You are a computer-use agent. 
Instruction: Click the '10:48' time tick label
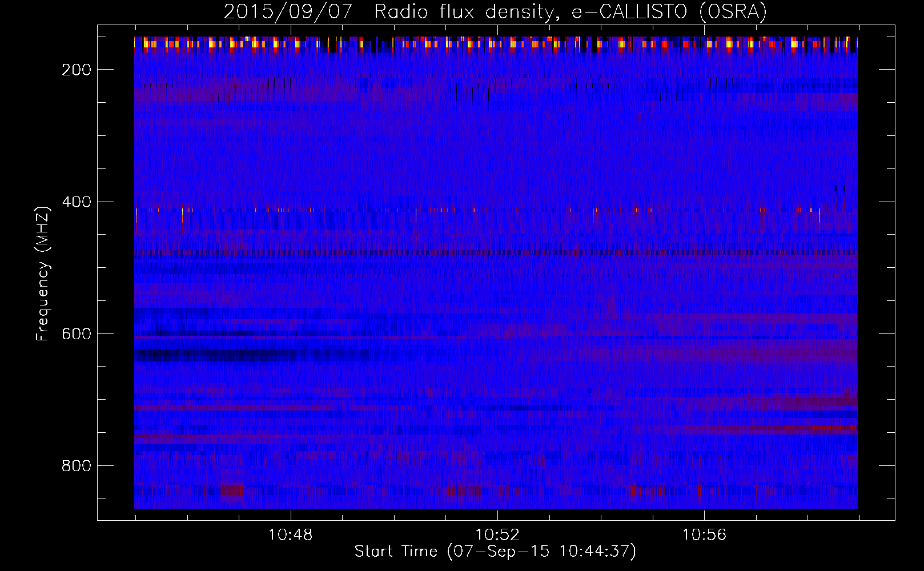coord(291,535)
